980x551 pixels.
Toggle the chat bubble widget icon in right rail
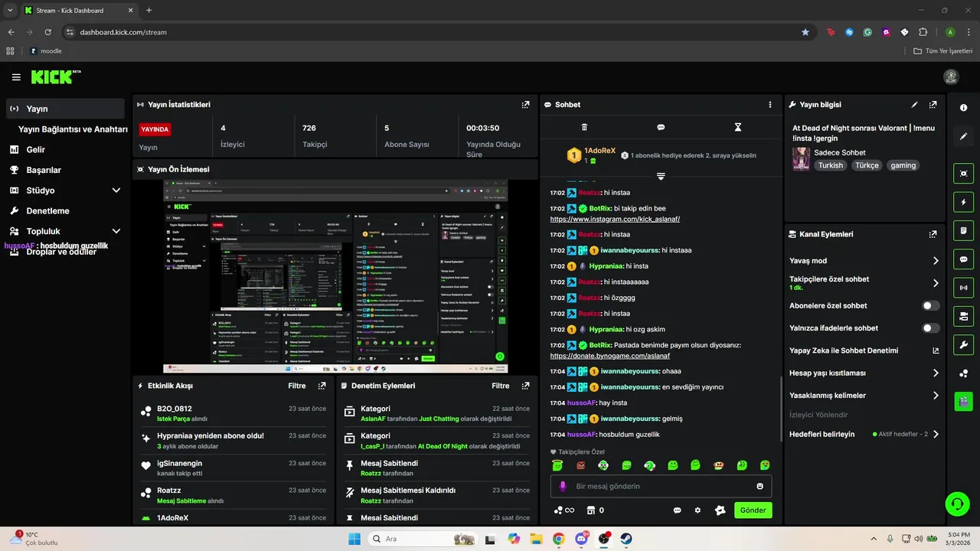click(x=963, y=259)
